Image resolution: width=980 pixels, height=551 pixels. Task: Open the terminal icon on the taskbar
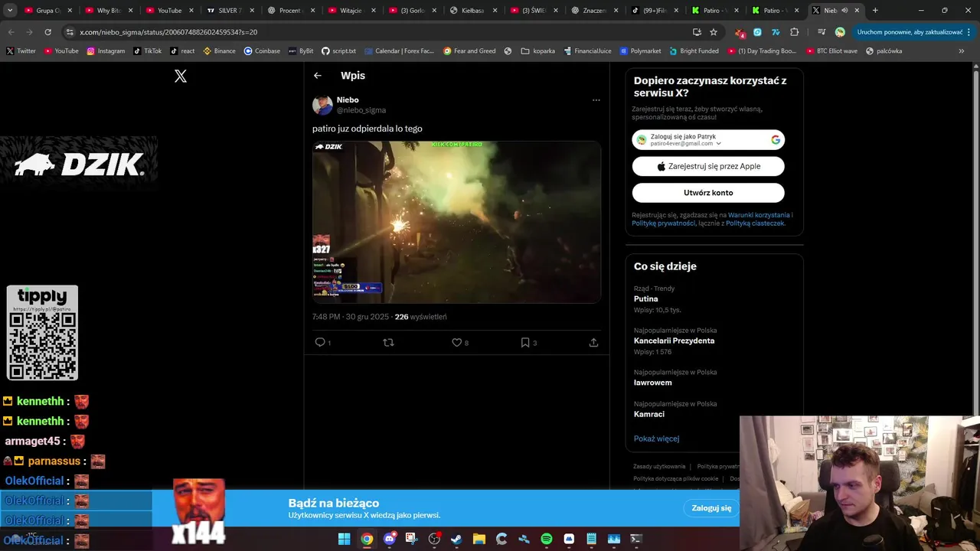tap(636, 539)
